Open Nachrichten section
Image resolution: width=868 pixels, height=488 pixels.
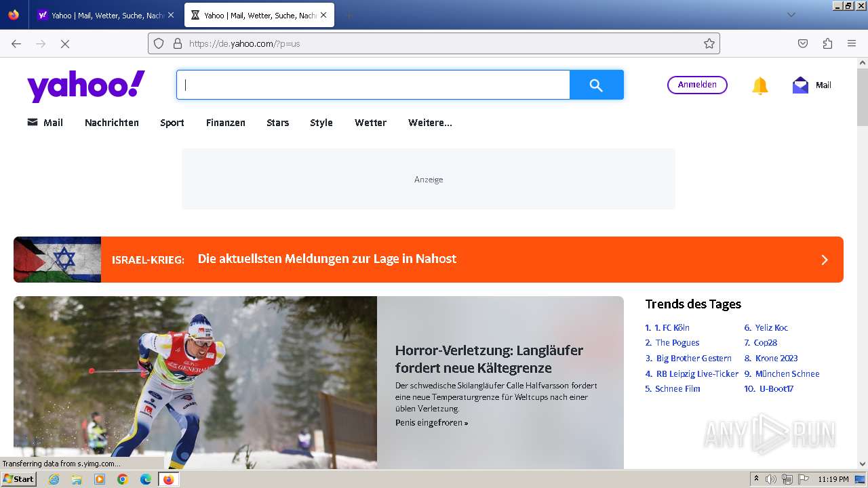[x=112, y=123]
